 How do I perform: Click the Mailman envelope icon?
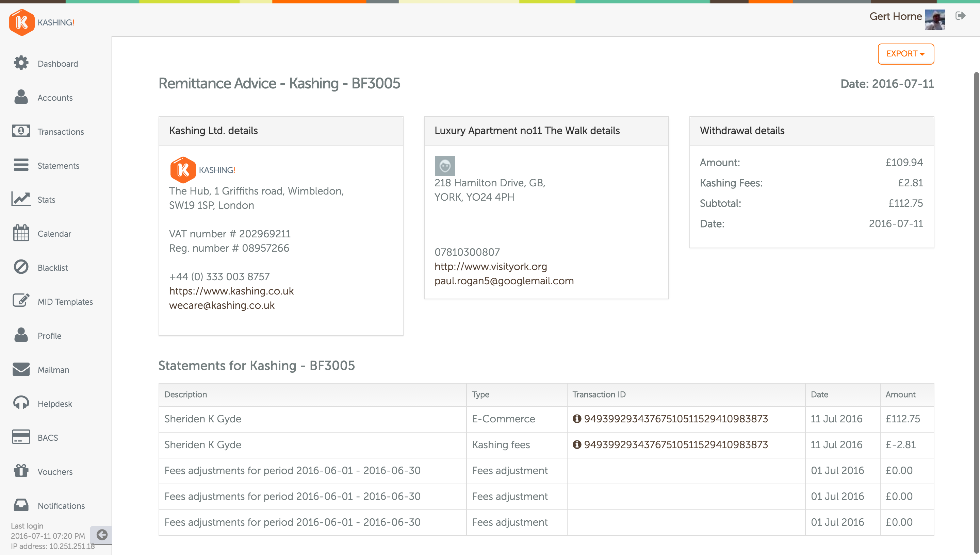21,369
